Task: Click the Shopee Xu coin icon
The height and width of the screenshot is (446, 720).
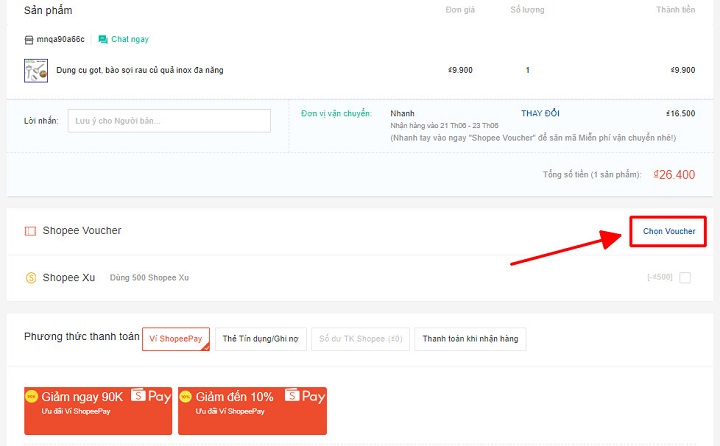Action: click(30, 277)
